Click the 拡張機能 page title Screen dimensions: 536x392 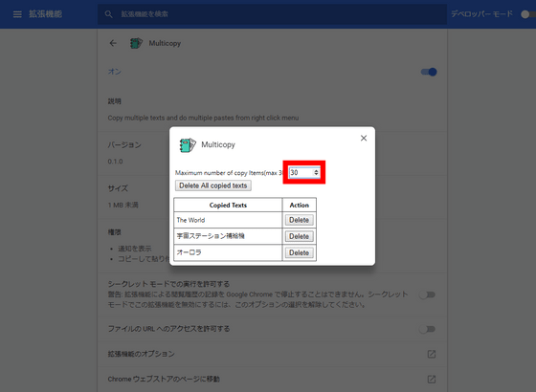click(46, 14)
